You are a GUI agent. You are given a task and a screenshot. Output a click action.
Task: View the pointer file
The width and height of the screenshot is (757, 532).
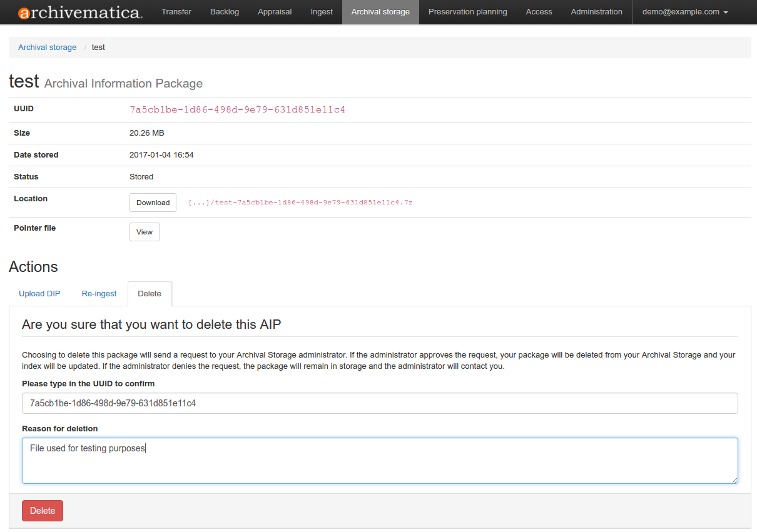click(145, 232)
